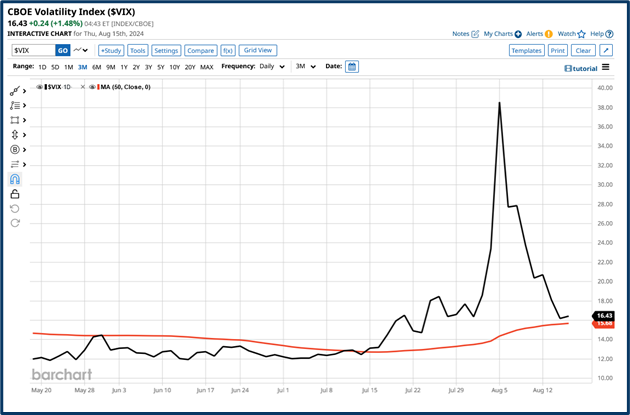Select the 1Y range
The image size is (630, 415).
tap(124, 67)
